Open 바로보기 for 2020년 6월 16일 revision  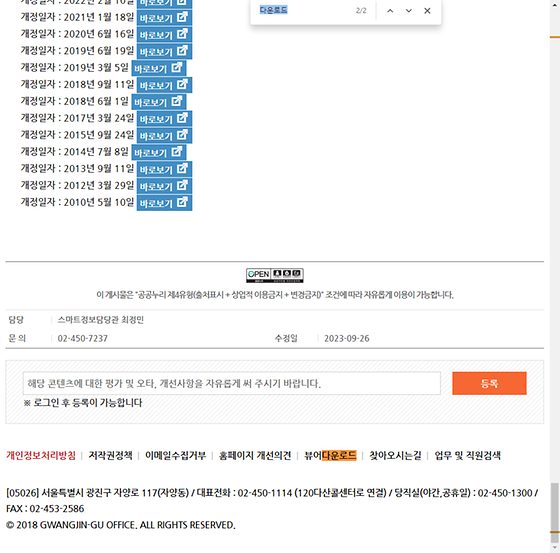164,34
